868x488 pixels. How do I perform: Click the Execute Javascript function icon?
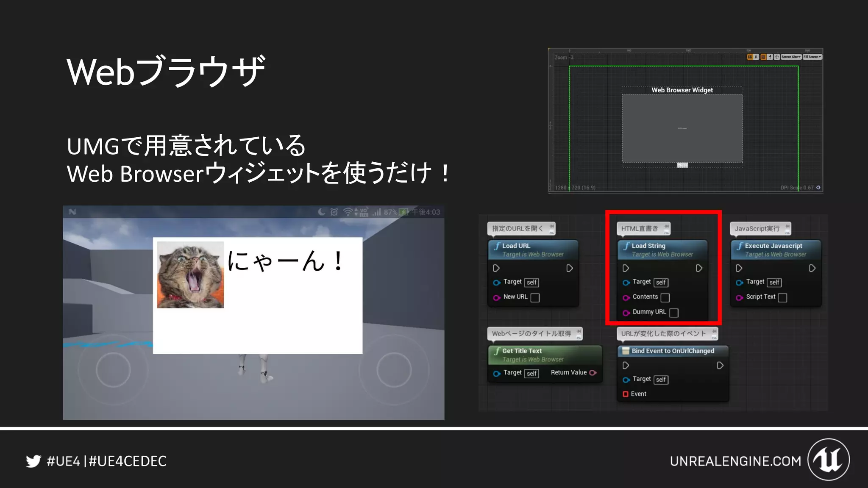[x=740, y=246]
